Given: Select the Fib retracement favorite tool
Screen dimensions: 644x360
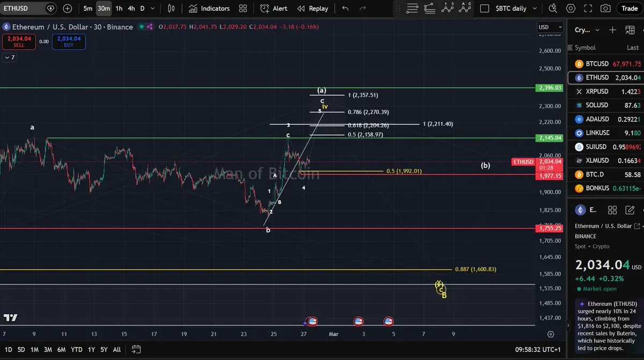Looking at the screenshot, I should tap(412, 8).
